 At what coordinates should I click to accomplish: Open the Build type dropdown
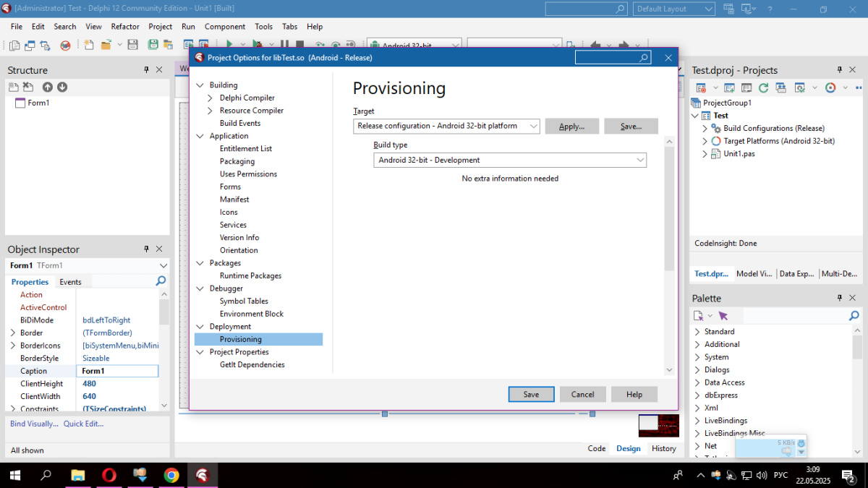[x=640, y=160]
